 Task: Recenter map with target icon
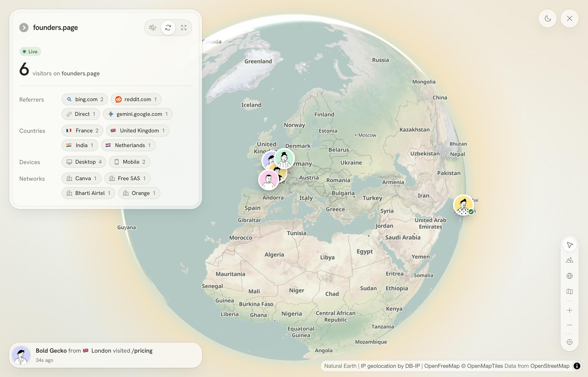click(x=570, y=342)
